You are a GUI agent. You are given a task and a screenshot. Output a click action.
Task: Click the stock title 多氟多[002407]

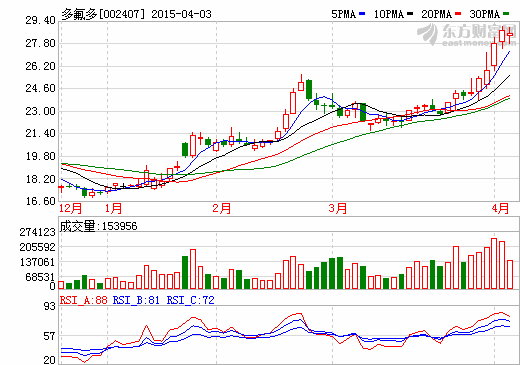(104, 14)
